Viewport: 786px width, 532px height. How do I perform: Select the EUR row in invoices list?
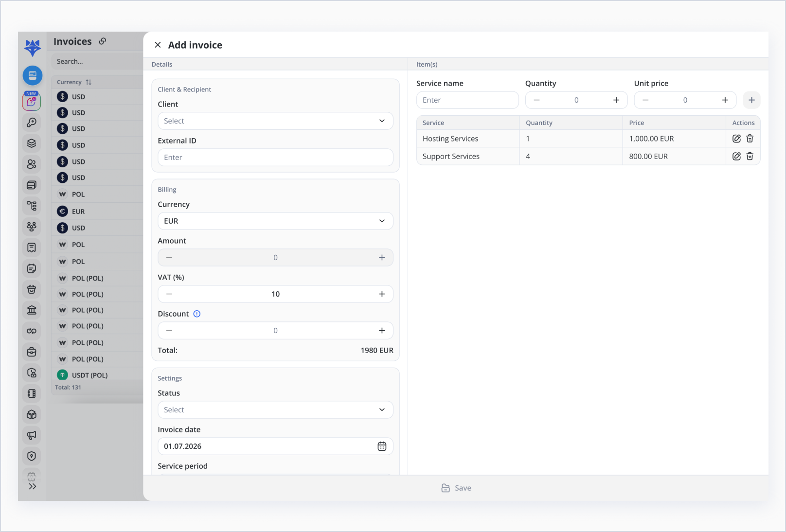(x=97, y=212)
